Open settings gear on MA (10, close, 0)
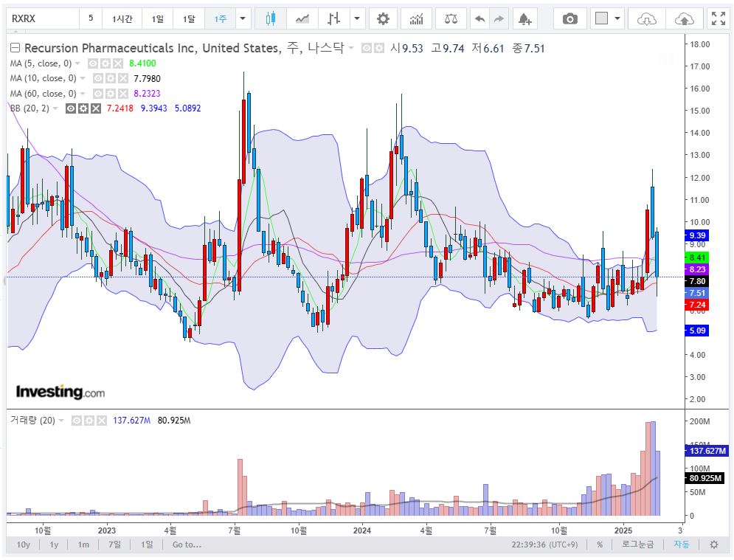The image size is (734, 560). click(110, 78)
